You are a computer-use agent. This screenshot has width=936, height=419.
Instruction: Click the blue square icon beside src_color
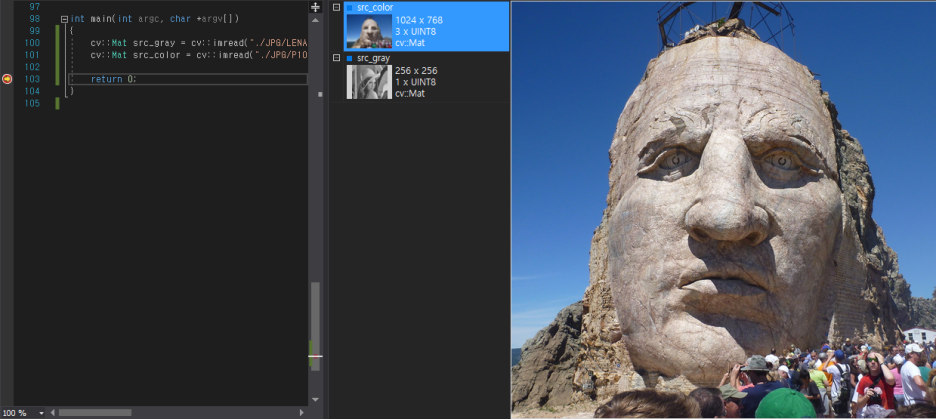[x=350, y=8]
